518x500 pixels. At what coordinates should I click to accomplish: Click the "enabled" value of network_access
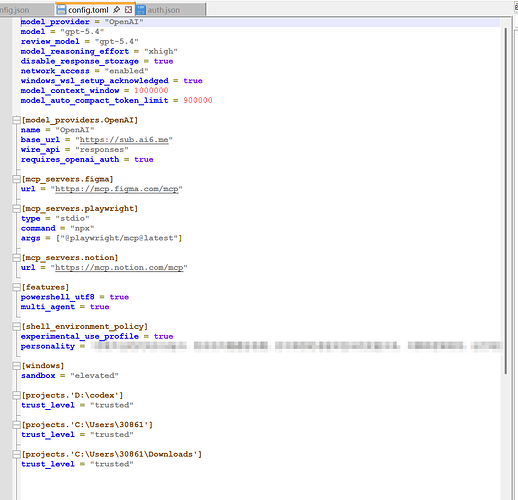point(126,71)
